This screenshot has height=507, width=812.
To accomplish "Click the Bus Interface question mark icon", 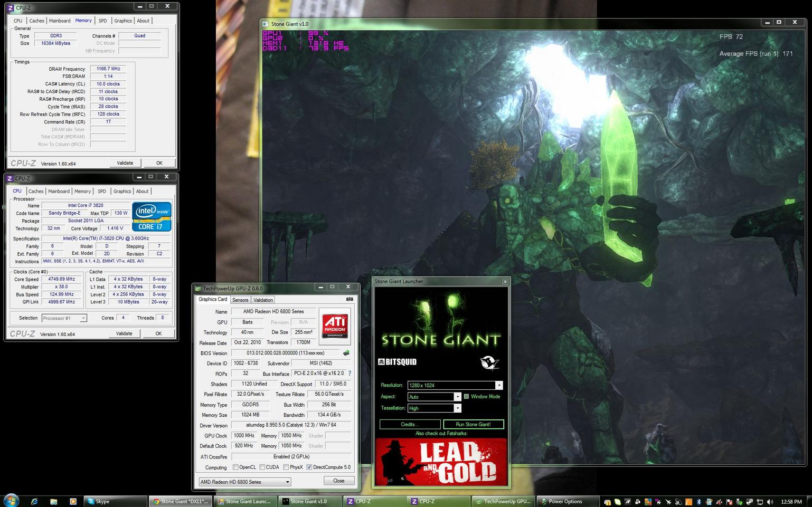I will click(349, 374).
